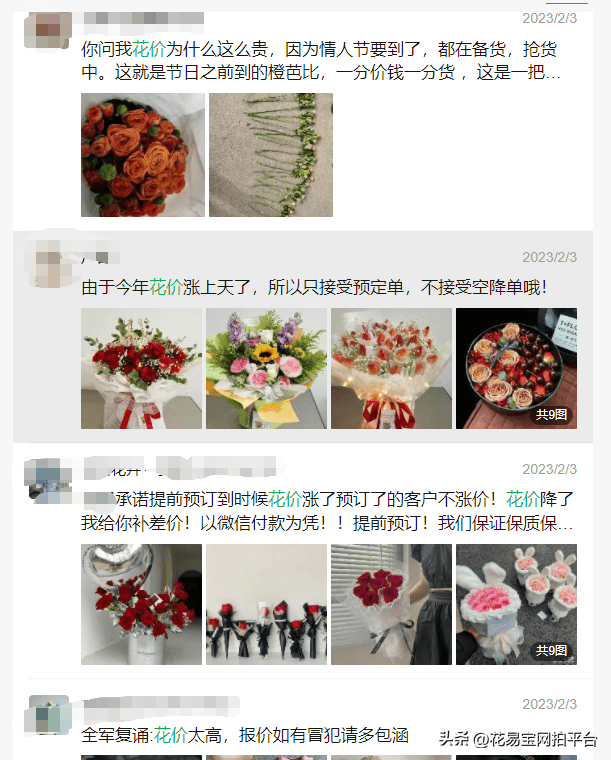The height and width of the screenshot is (760, 611).
Task: Open the first poster's blurred avatar
Action: click(48, 30)
